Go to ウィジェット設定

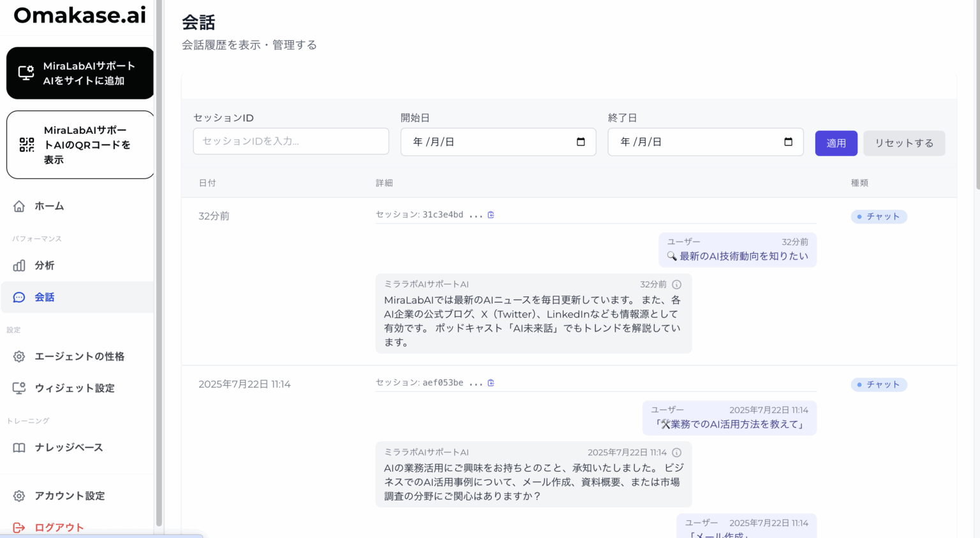[x=74, y=389]
